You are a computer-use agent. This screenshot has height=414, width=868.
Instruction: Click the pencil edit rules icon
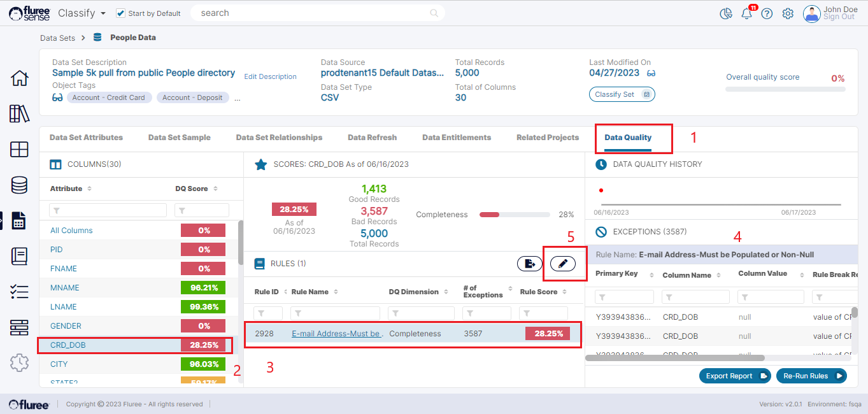pyautogui.click(x=562, y=264)
